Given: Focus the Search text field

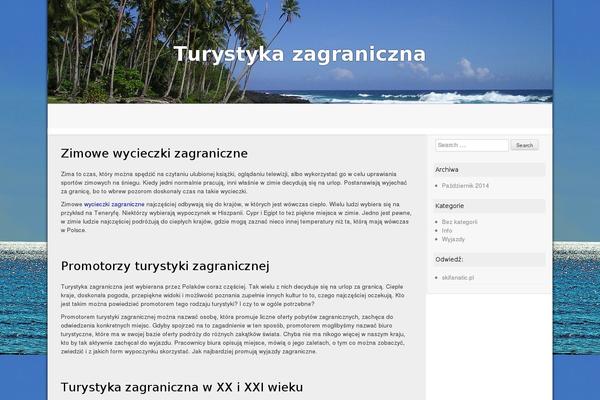Looking at the screenshot, I should click(x=472, y=145).
